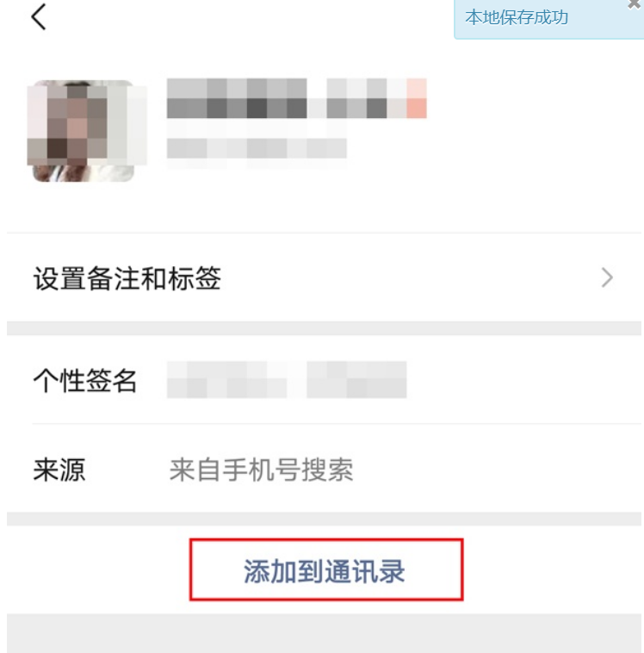Select the 个性签名 label
Screen dimensions: 644x653
(x=85, y=380)
